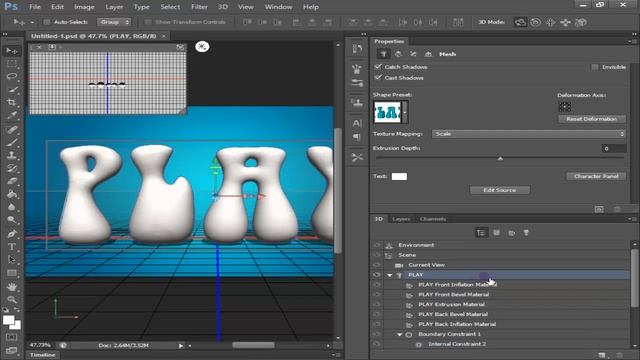Image resolution: width=640 pixels, height=360 pixels.
Task: Close the Untitled-1.psd document tab
Action: click(x=164, y=36)
